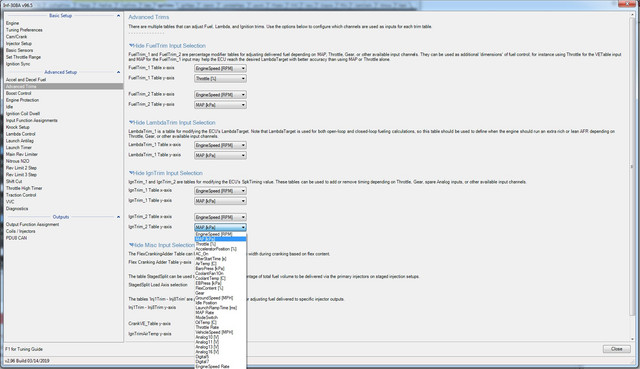Image resolution: width=640 pixels, height=369 pixels.
Task: Collapse Hide LambdaTrim Input Selection triangle
Action: click(131, 122)
